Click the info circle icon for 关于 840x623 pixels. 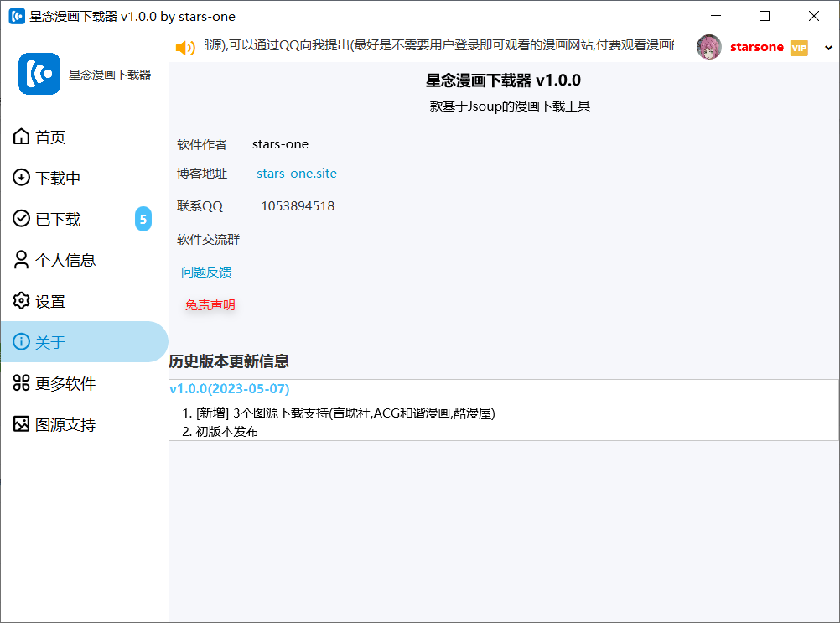(x=22, y=342)
